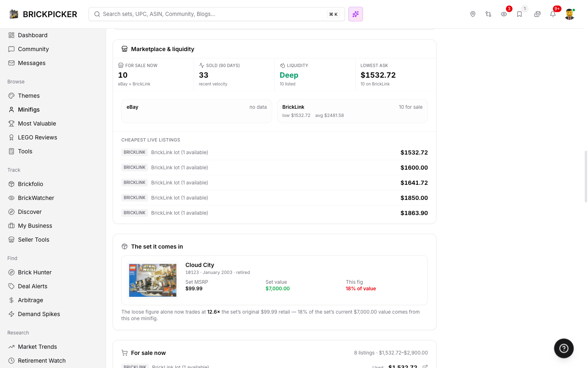The image size is (588, 368).
Task: Open external link for first sale listing
Action: (425, 367)
